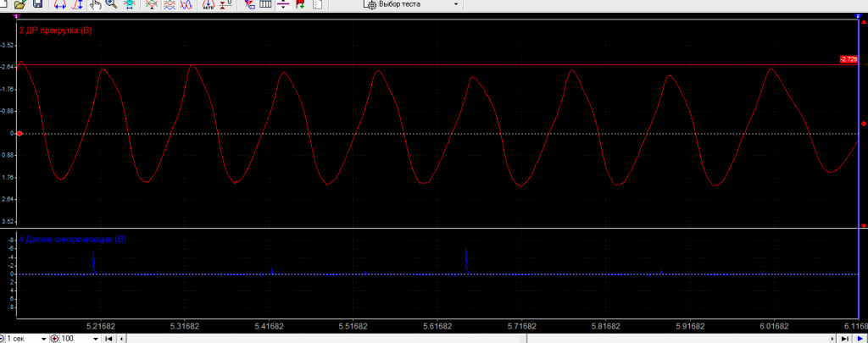This screenshot has width=868, height=343.
Task: Click the horizontal time scrollbar track
Action: pyautogui.click(x=476, y=339)
